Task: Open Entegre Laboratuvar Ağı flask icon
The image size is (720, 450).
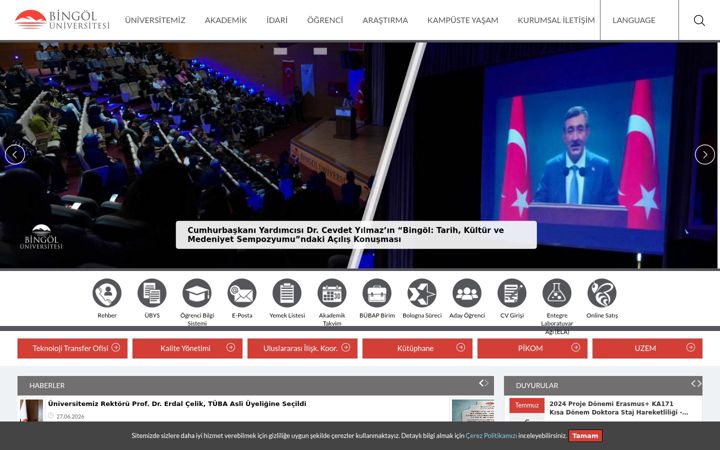Action: point(557,293)
